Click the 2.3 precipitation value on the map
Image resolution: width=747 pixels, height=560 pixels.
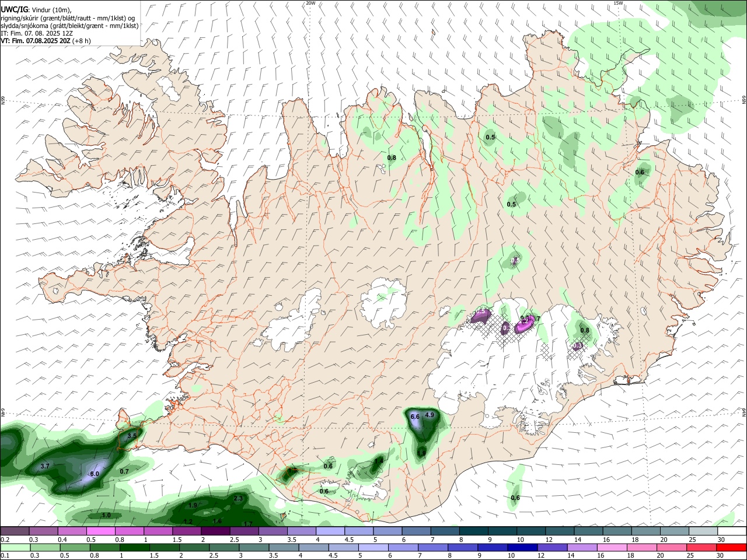tap(238, 499)
